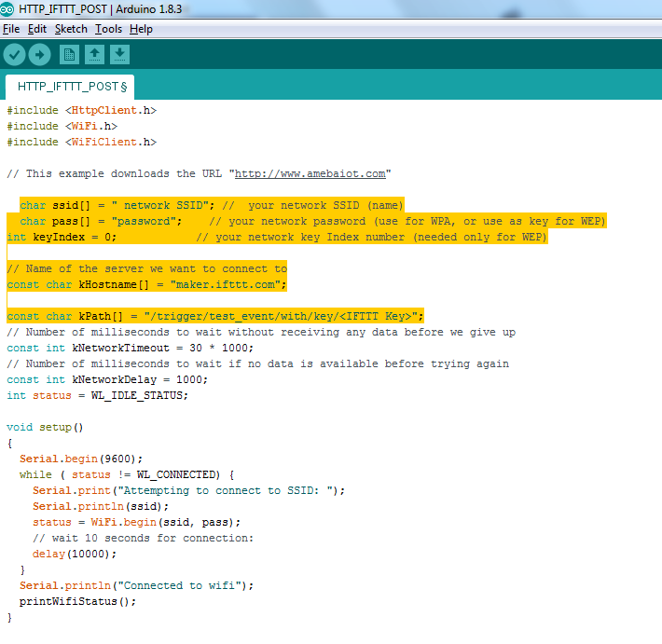This screenshot has height=644, width=662.
Task: Click on the void setup() line
Action: [46, 427]
